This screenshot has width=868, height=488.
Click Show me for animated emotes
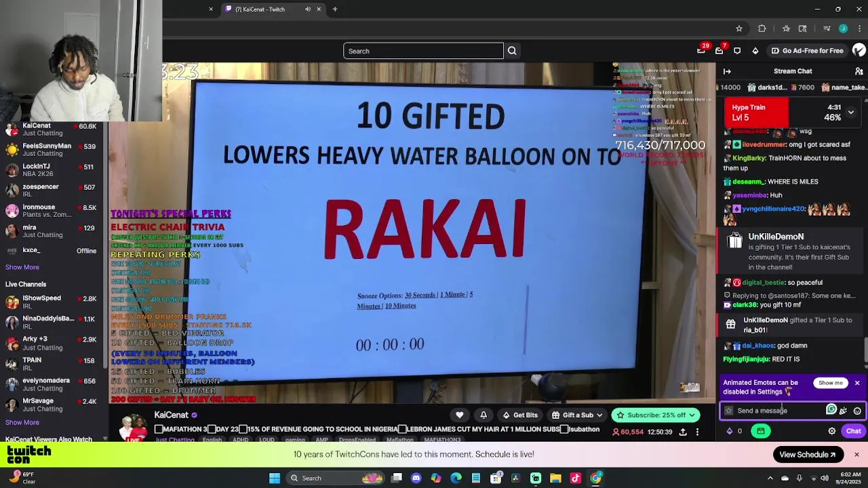tap(831, 383)
